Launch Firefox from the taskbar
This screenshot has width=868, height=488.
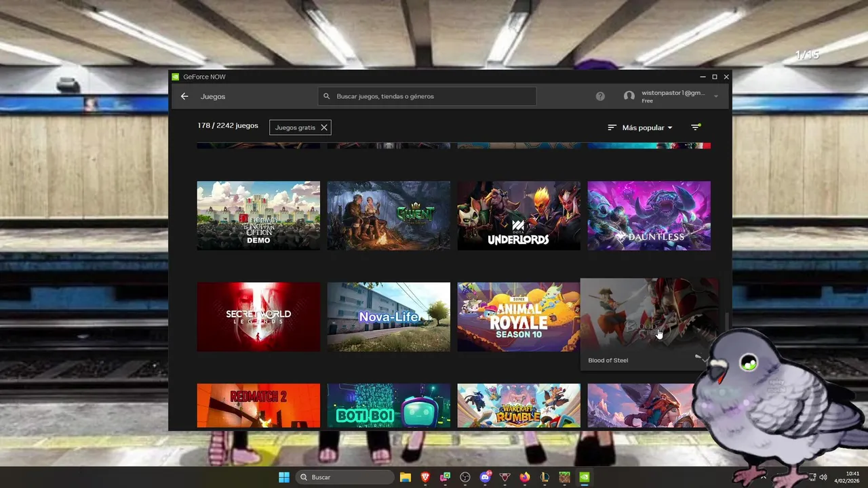click(x=524, y=477)
